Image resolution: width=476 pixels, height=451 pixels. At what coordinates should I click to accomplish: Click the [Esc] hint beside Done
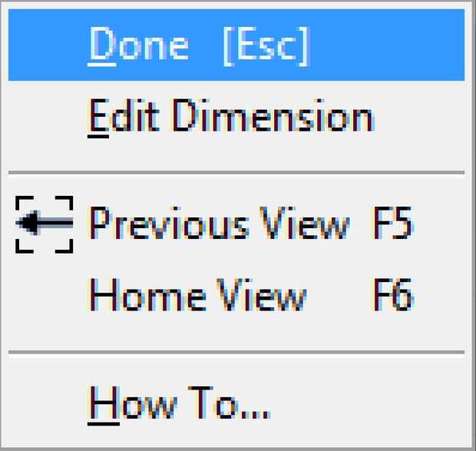point(265,45)
